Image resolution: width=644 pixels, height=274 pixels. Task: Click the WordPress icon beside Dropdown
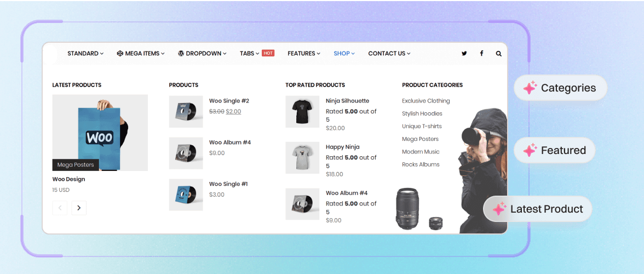(181, 53)
